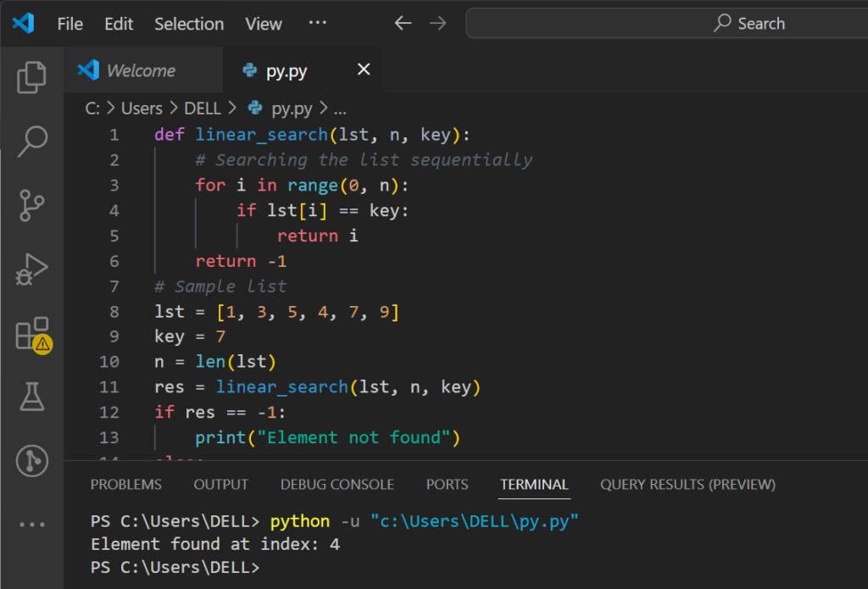The width and height of the screenshot is (868, 589).
Task: Click the 'if res == -1:' line
Action: click(220, 413)
